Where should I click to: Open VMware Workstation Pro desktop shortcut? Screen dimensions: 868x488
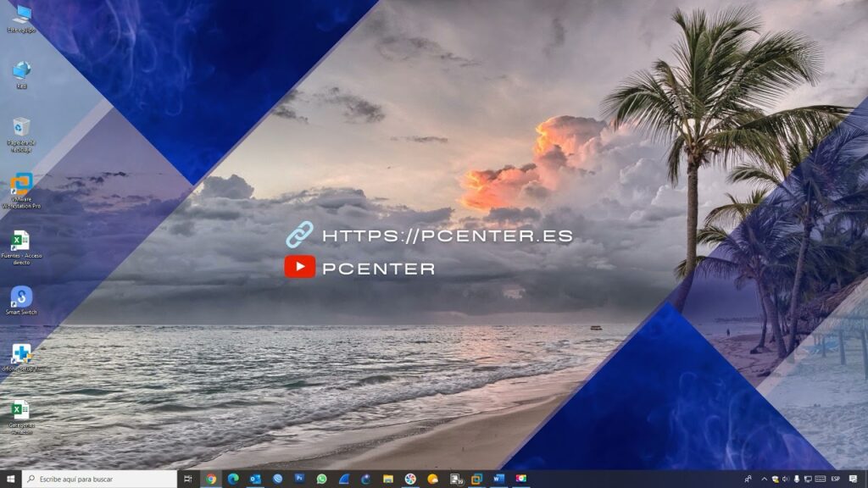[x=21, y=185]
